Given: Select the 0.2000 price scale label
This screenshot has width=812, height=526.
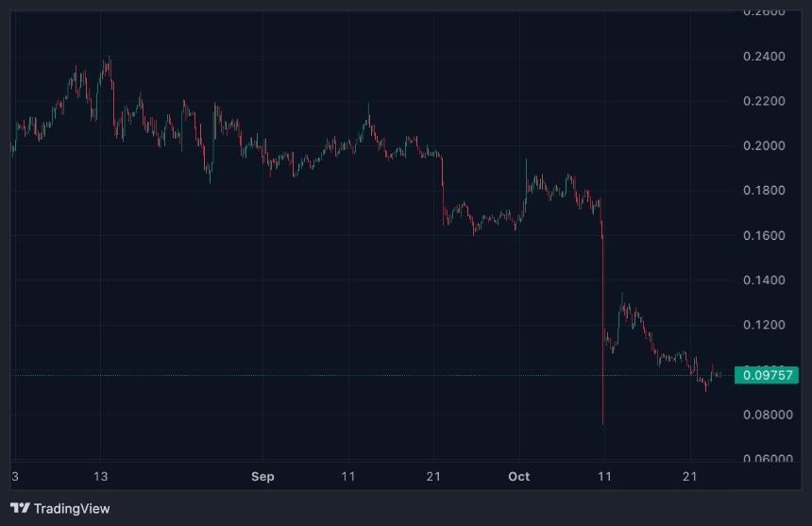Looking at the screenshot, I should pos(764,145).
